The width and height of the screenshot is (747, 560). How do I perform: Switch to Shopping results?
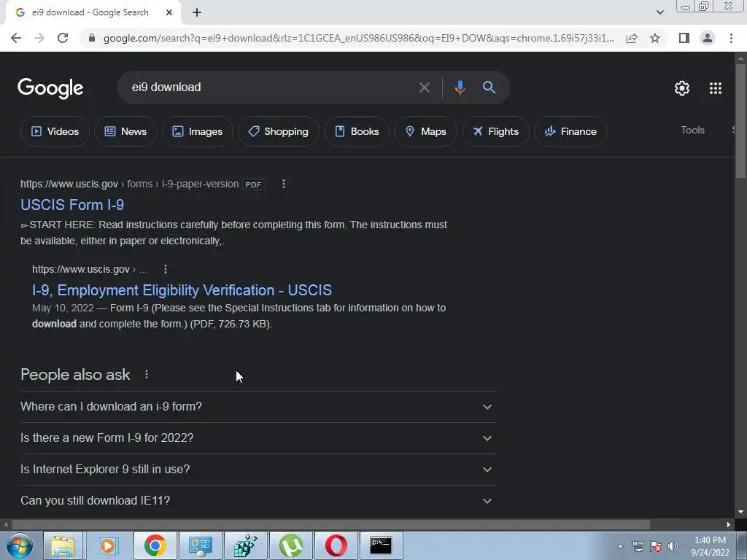[278, 131]
